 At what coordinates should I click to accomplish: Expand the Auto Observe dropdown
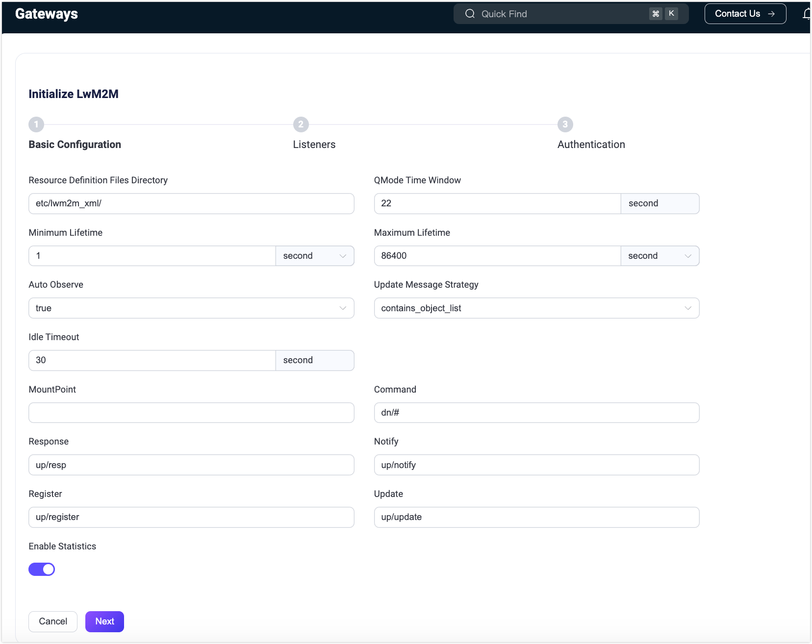191,308
